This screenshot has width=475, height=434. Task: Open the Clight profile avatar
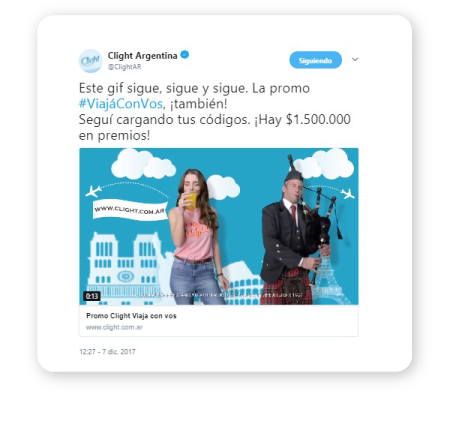(x=90, y=61)
